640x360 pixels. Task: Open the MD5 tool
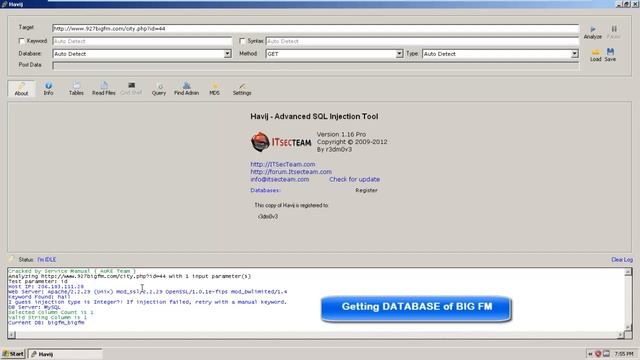coord(214,89)
